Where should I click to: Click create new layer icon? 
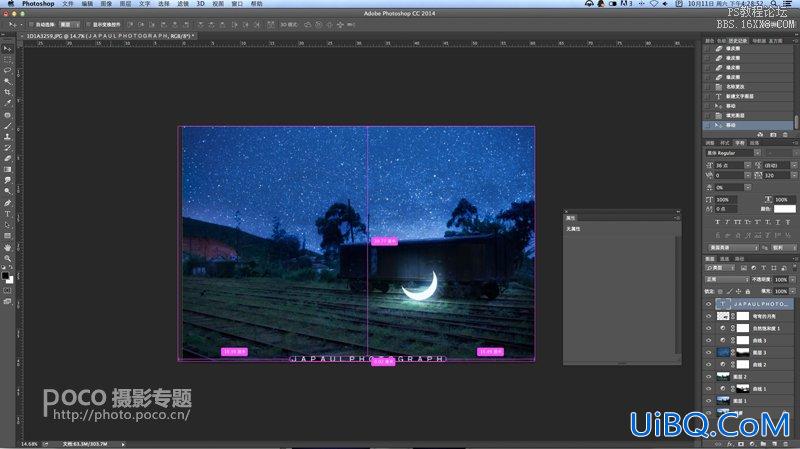pyautogui.click(x=774, y=444)
